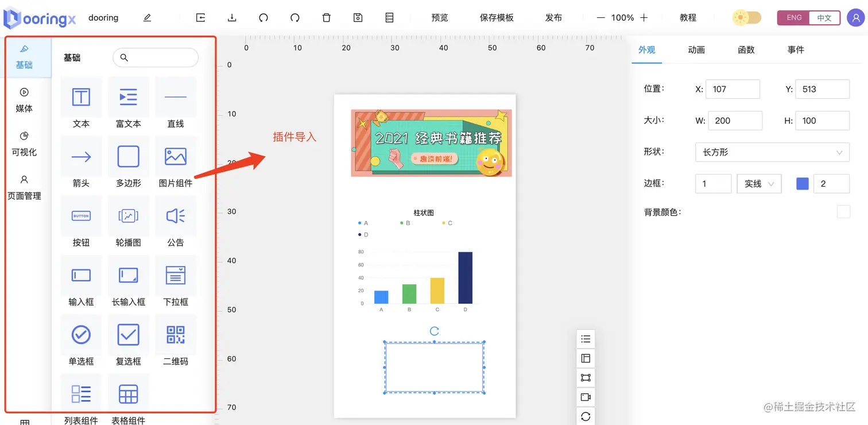868x425 pixels.
Task: Select the 轮播图 carousel component
Action: (x=128, y=222)
